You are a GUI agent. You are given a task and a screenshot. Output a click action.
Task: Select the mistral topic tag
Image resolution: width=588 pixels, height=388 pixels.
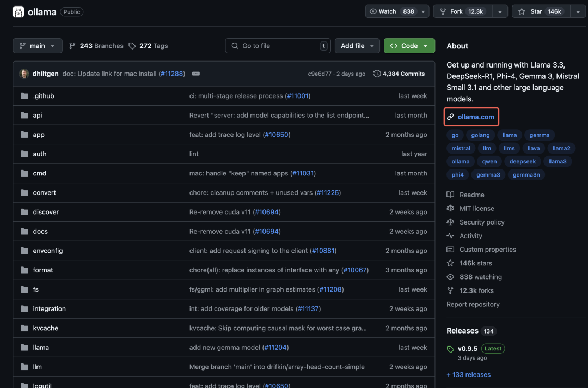coord(461,148)
